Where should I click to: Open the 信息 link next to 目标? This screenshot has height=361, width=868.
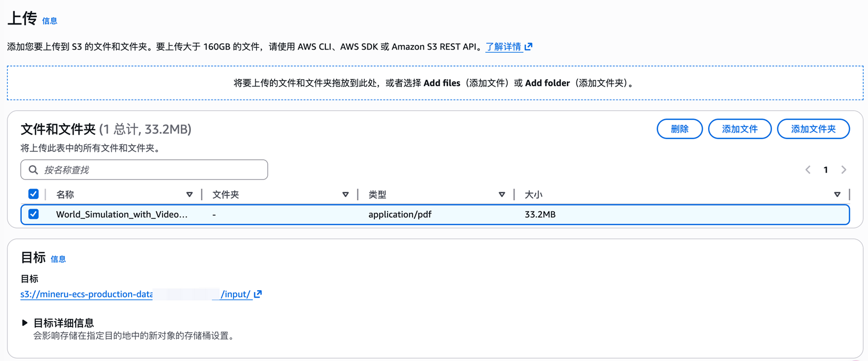(58, 259)
